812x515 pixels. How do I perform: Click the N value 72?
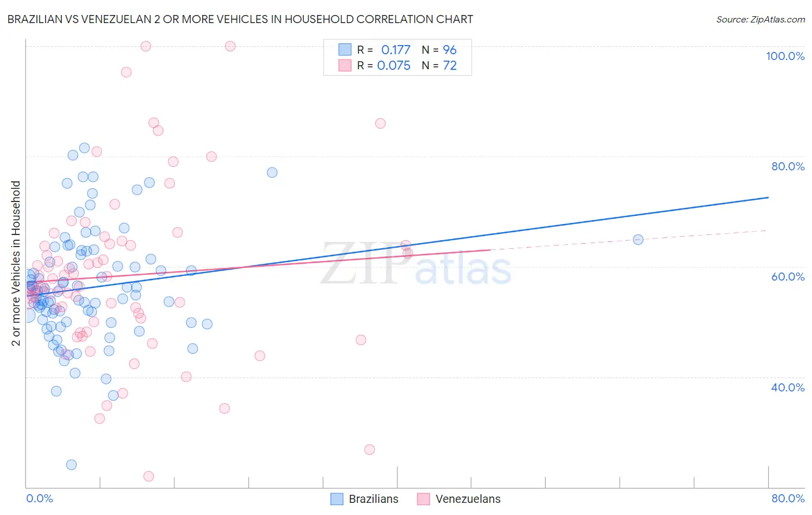coord(450,65)
